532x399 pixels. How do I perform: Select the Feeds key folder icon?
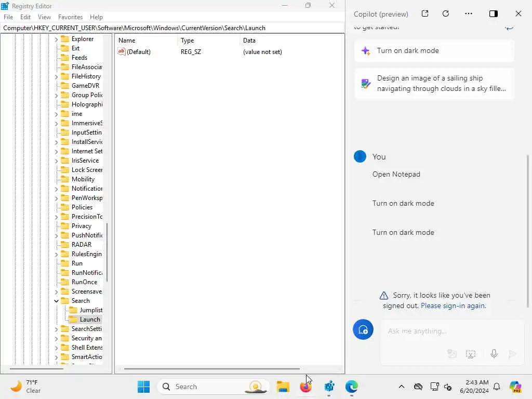(65, 57)
